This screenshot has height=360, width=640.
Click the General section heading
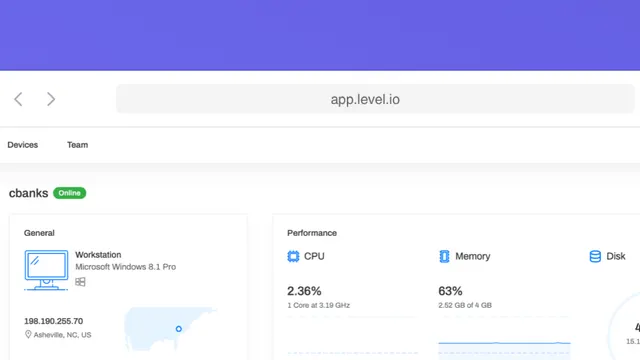pyautogui.click(x=39, y=233)
